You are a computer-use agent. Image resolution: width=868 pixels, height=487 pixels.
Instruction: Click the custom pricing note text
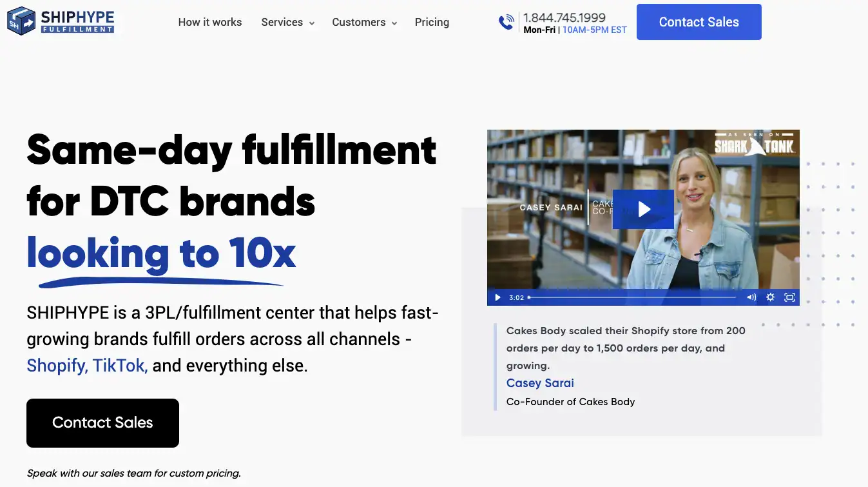134,473
